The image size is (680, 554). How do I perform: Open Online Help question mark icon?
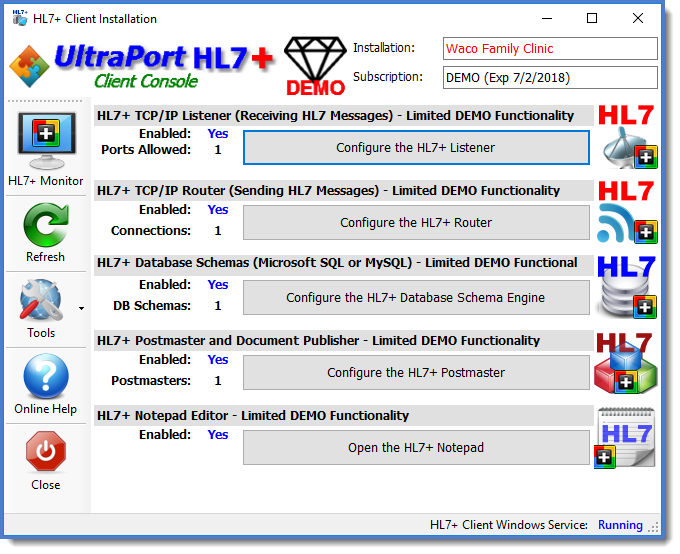tap(46, 376)
